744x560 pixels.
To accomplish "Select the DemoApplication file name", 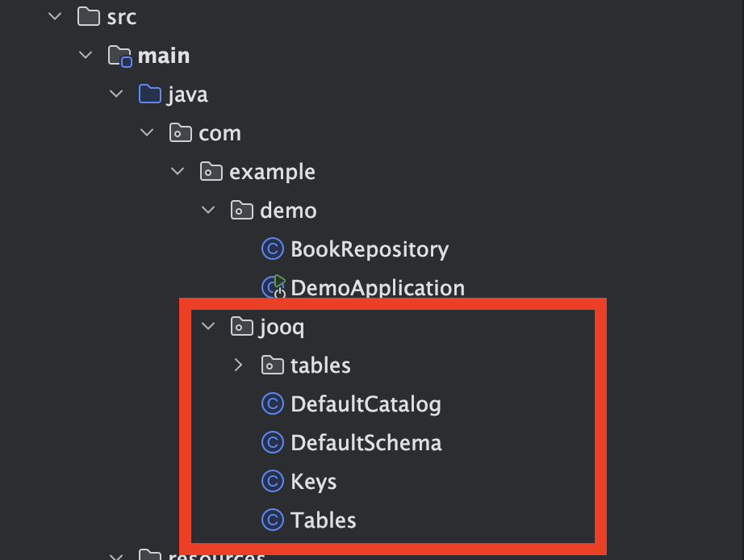I will pyautogui.click(x=378, y=288).
